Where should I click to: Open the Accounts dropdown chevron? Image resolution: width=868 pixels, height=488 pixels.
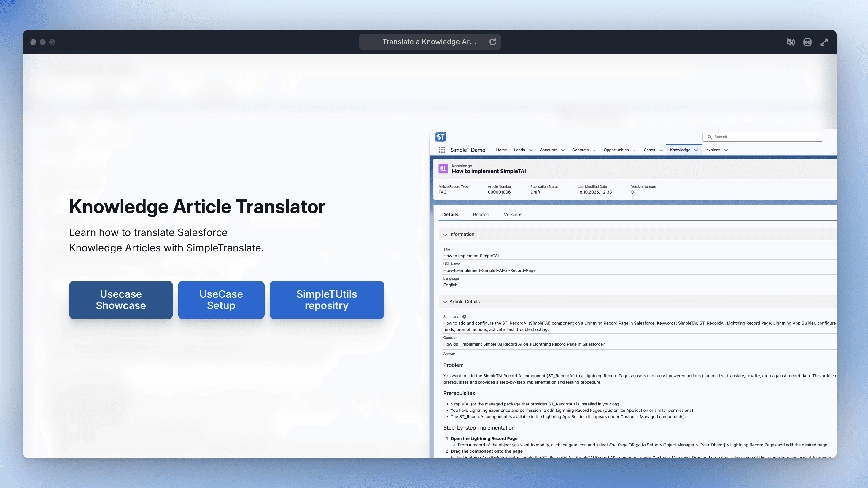coord(563,150)
